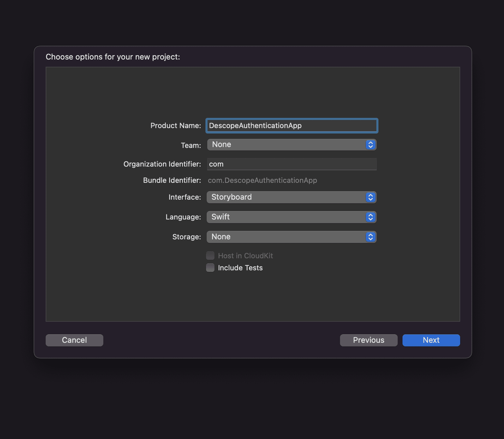Cancel the new project dialog
Viewport: 504px width, 439px height.
74,340
